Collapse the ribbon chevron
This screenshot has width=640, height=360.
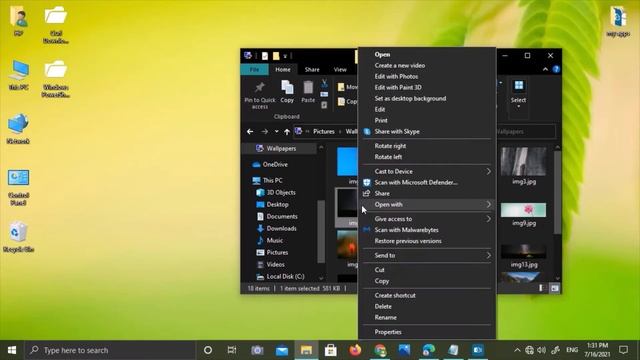[x=545, y=69]
